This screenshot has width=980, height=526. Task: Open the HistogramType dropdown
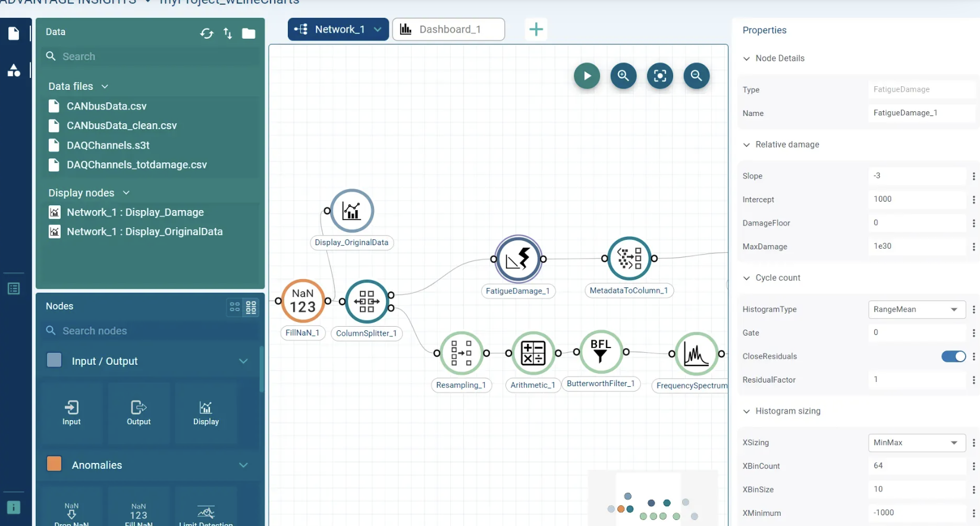click(916, 309)
